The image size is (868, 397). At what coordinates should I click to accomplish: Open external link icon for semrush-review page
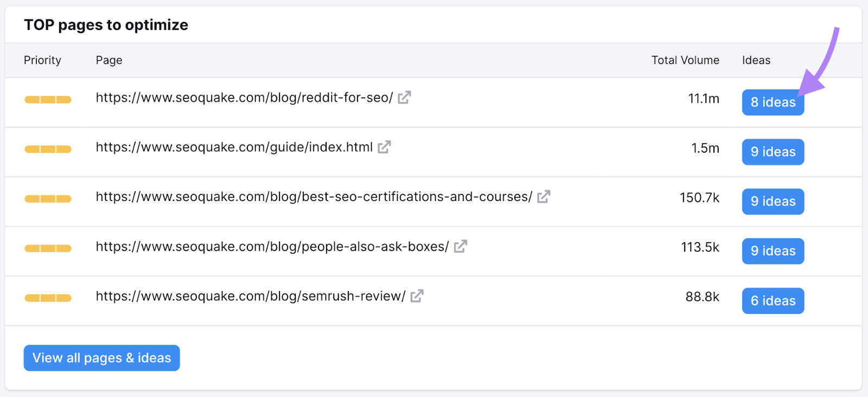417,296
